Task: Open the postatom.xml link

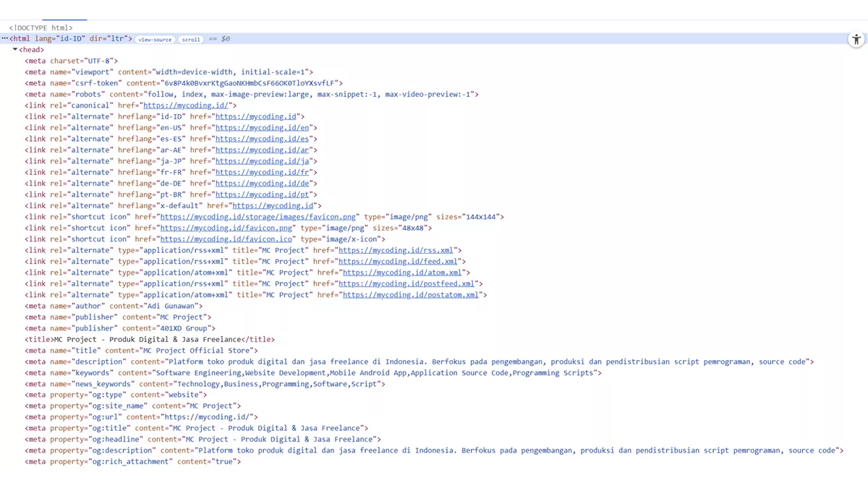Action: click(x=410, y=295)
